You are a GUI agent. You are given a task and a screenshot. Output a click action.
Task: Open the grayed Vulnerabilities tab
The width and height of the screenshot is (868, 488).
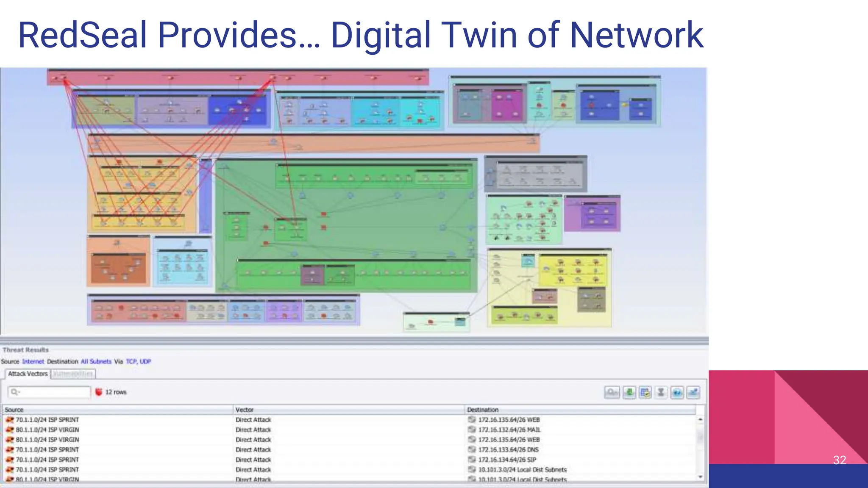(x=73, y=374)
